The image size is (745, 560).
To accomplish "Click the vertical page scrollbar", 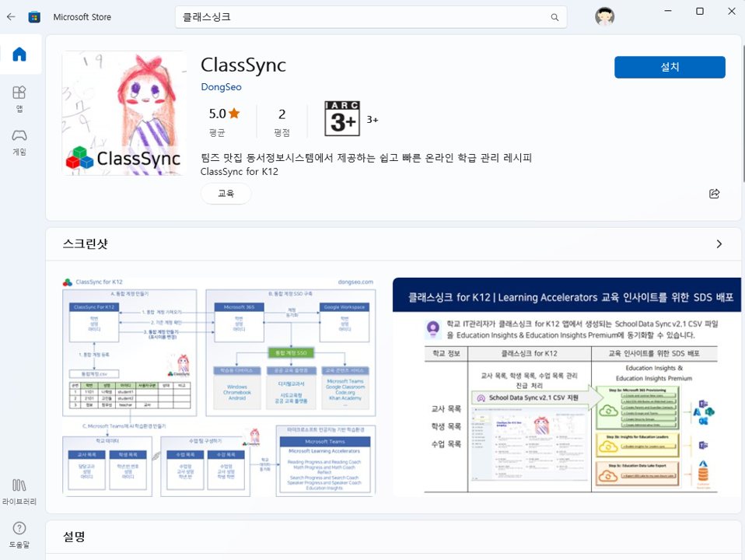I will (x=743, y=114).
